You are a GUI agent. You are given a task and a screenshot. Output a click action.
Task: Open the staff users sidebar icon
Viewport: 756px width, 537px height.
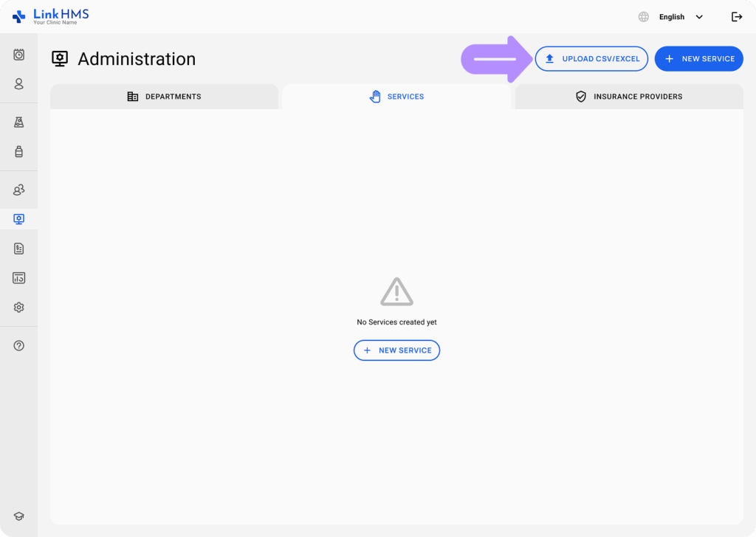point(18,190)
